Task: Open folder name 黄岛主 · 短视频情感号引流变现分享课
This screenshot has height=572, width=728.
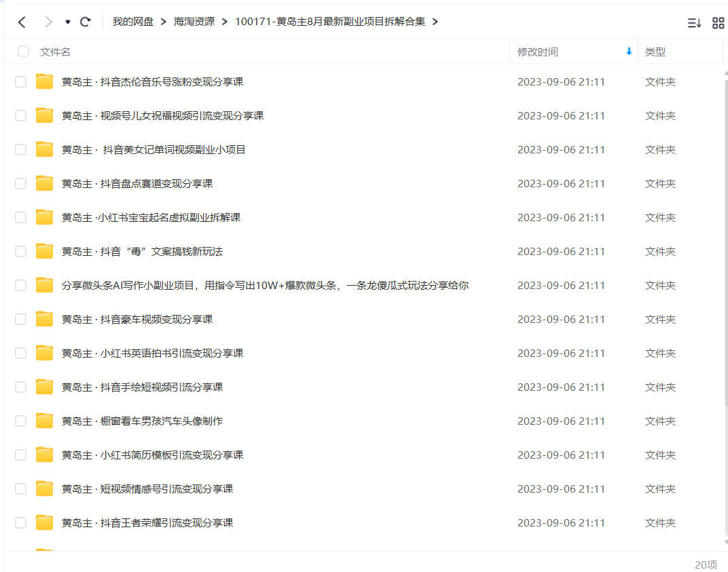Action: coord(147,489)
